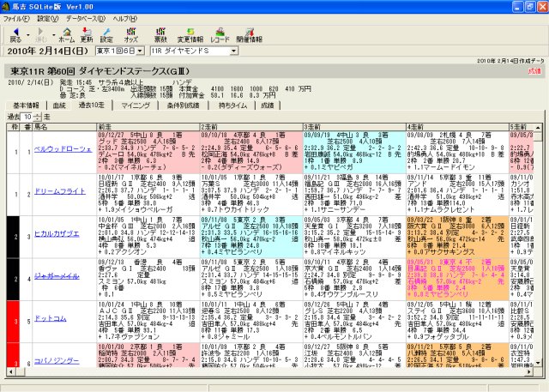Image resolution: width=549 pixels, height=392 pixels.
Task: Click the table vertical scrollbar up arrow
Action: click(538, 128)
